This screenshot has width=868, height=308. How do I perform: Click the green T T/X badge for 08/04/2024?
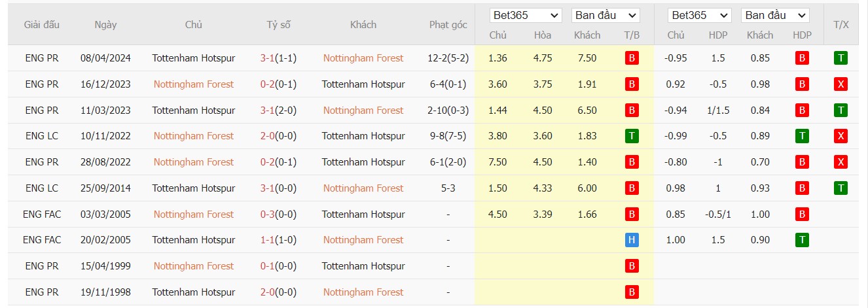tap(841, 58)
